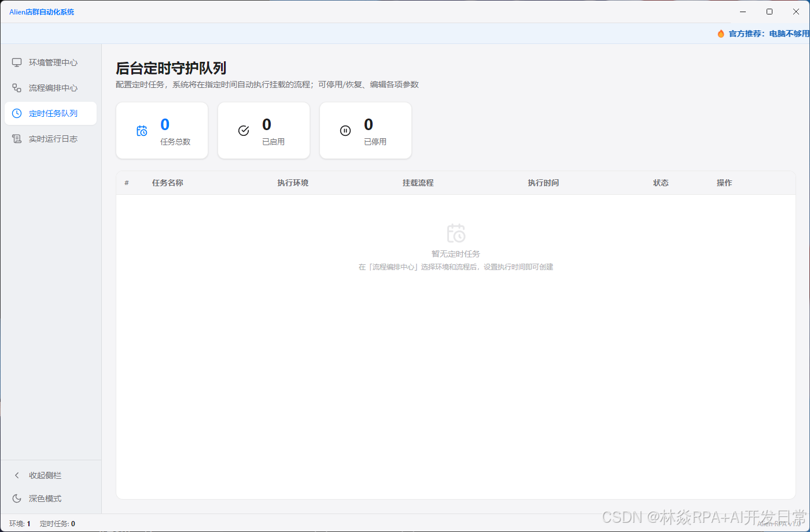Click the Alien店群自动化系统 window title
The height and width of the screenshot is (532, 810).
pyautogui.click(x=42, y=12)
